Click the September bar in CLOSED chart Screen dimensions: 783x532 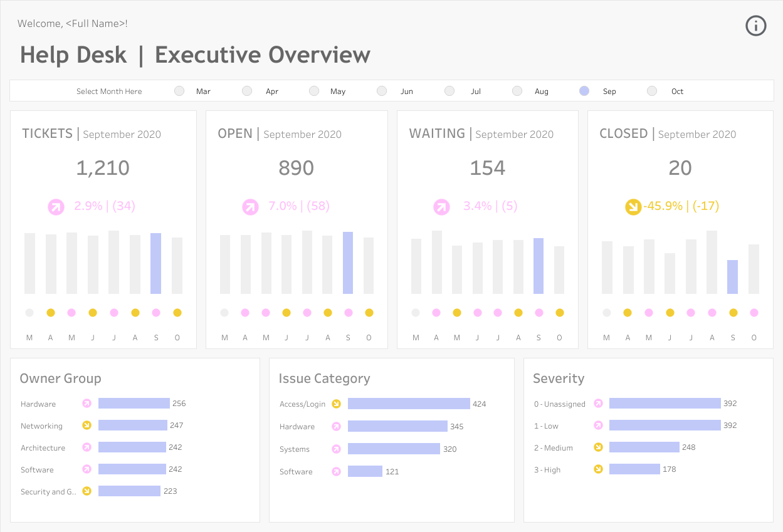[732, 277]
